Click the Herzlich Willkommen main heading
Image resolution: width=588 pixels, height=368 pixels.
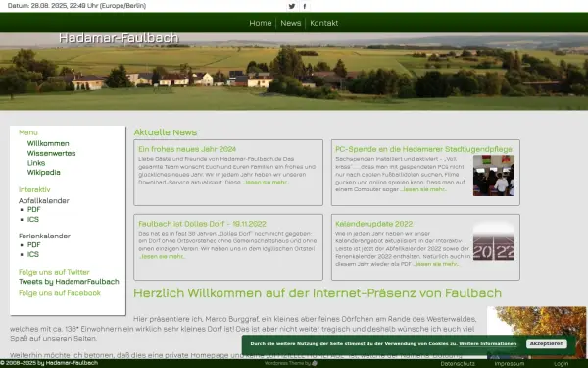[318, 293]
